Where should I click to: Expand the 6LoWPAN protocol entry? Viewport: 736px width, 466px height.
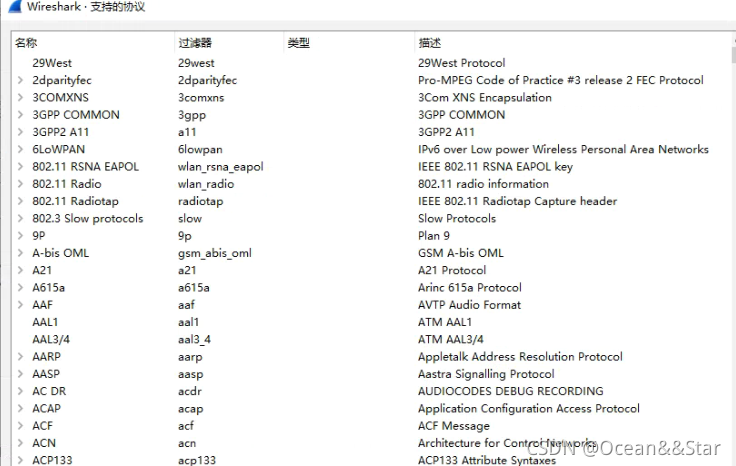(20, 149)
